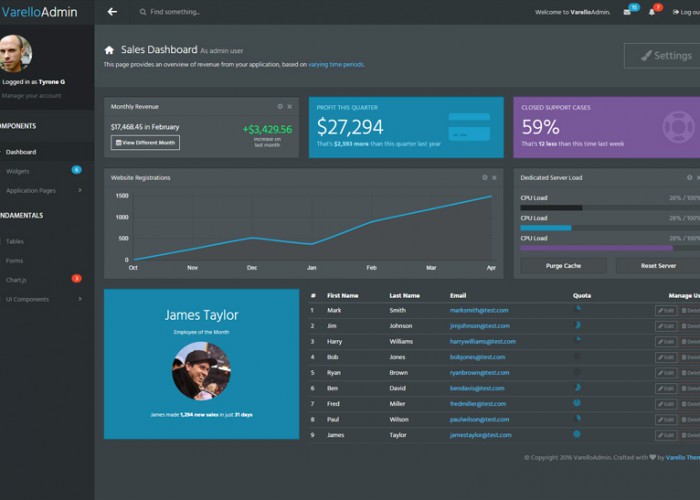Click Manage your account link
This screenshot has width=700, height=500.
31,96
